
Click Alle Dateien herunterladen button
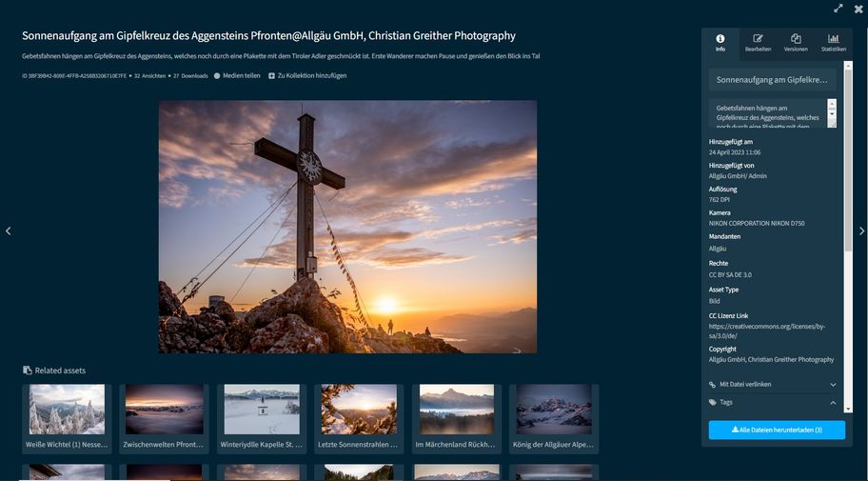pos(776,431)
